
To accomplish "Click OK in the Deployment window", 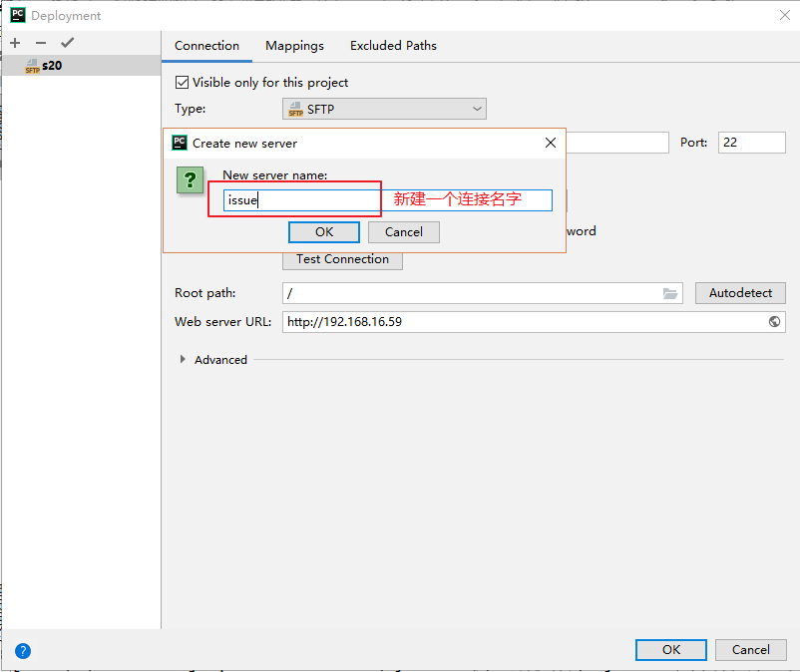I will 671,649.
